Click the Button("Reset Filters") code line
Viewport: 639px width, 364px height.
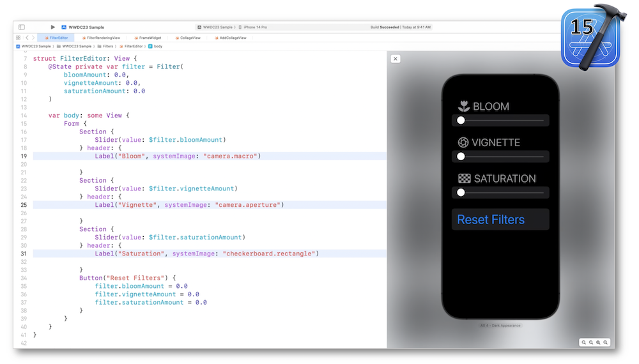[128, 278]
